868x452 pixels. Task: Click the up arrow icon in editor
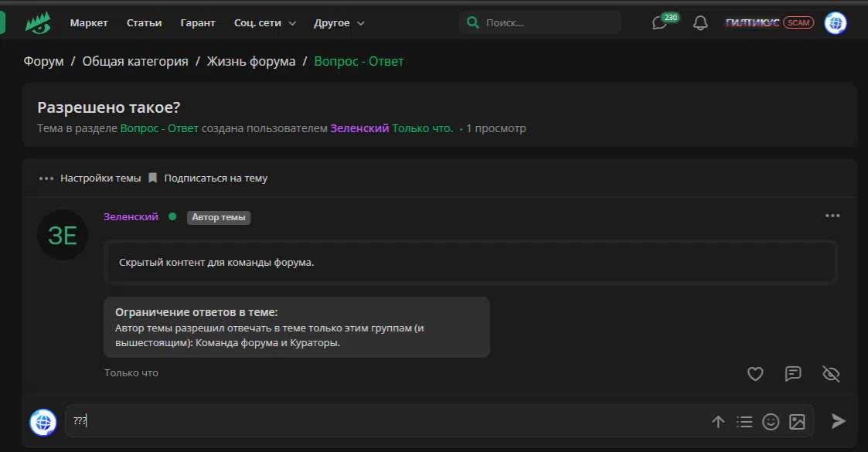pos(718,422)
